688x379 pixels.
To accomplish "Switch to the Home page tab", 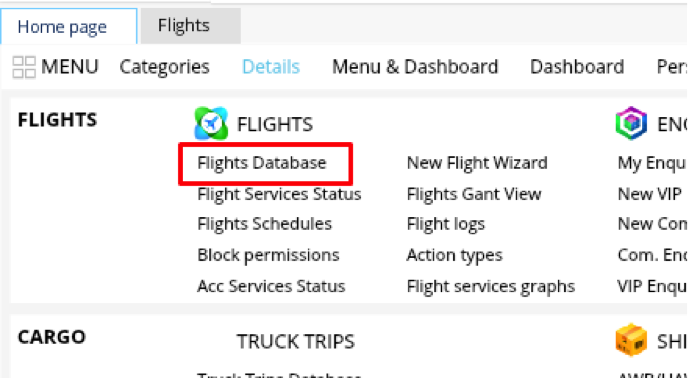I will pyautogui.click(x=62, y=27).
